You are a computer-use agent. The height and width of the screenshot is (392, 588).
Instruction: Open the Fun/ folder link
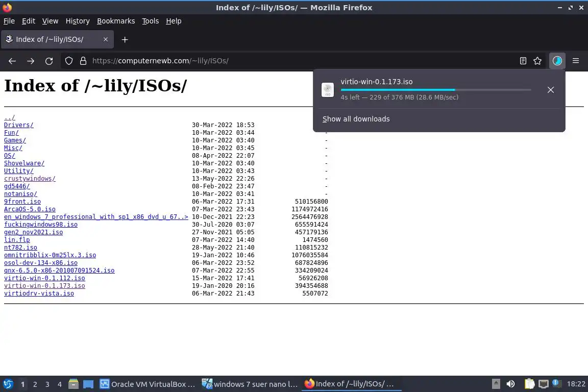[11, 132]
